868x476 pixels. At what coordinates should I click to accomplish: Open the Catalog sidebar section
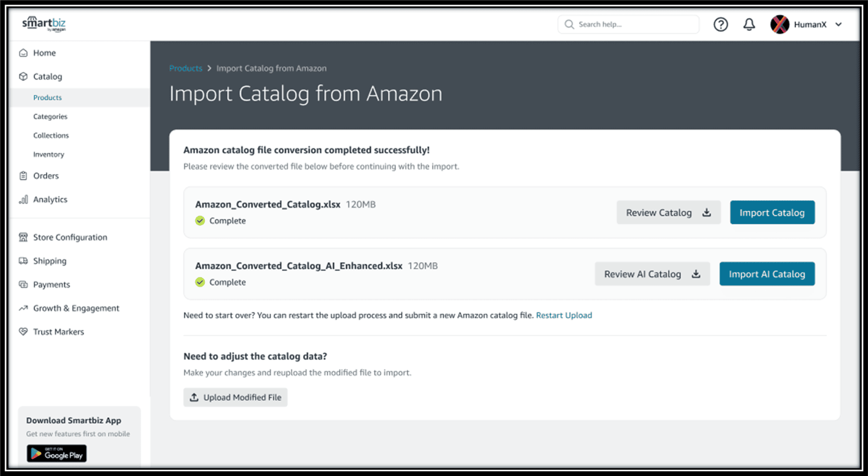47,76
